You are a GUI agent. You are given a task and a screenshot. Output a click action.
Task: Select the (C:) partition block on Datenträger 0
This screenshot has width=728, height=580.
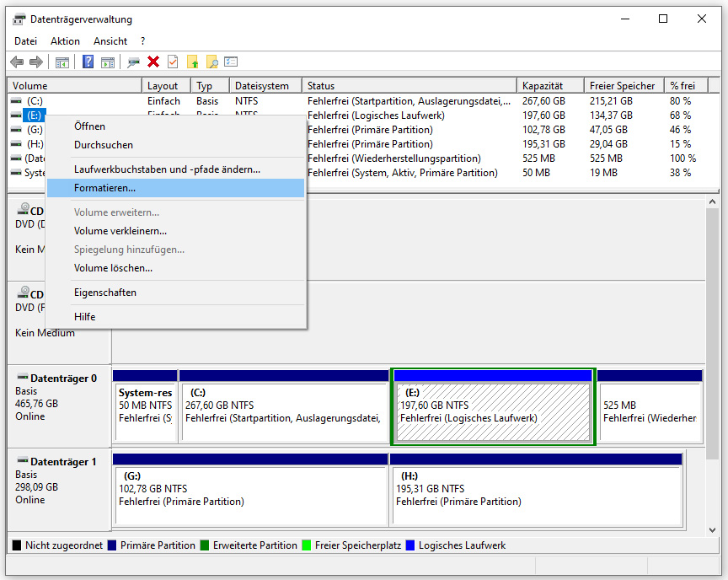[283, 411]
